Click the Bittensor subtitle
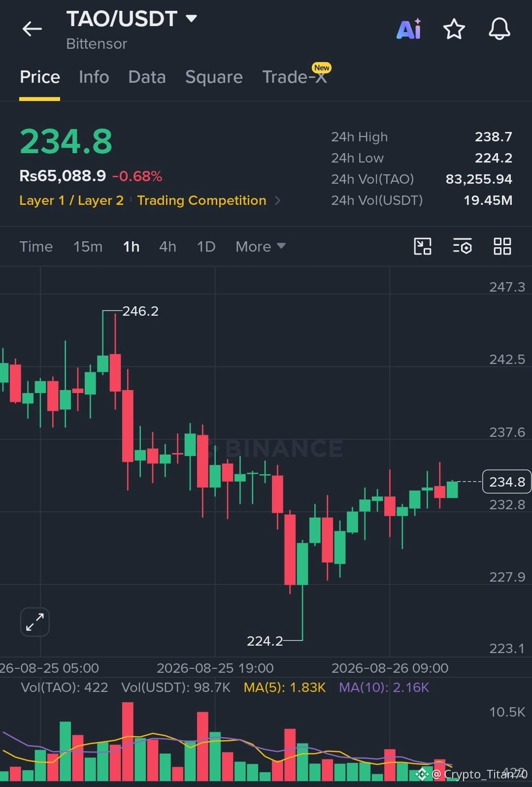The width and height of the screenshot is (532, 787). tap(97, 44)
